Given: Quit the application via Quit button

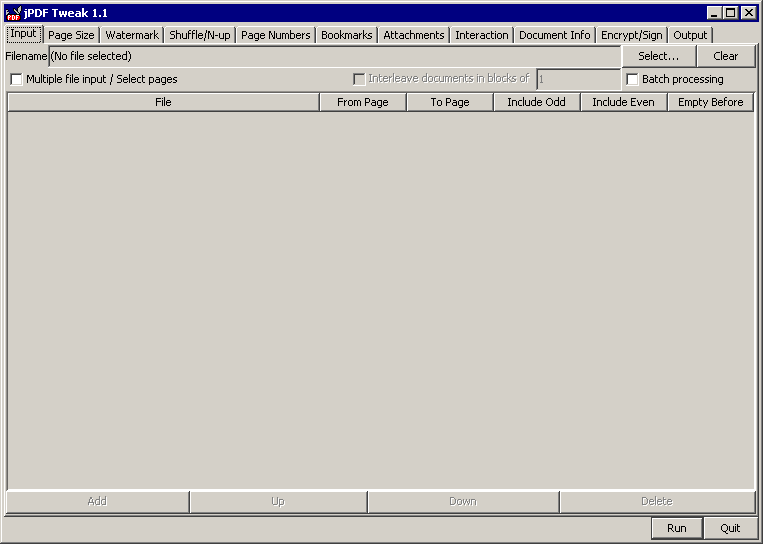Looking at the screenshot, I should pyautogui.click(x=729, y=528).
